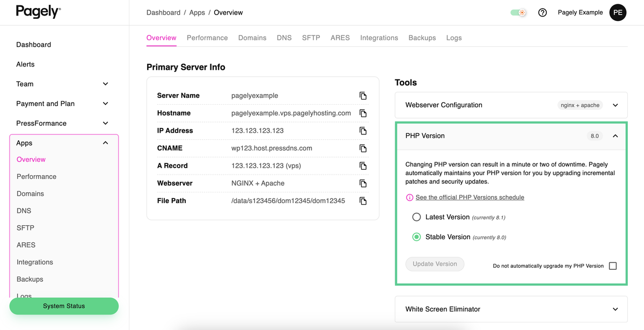Open SFTP under Apps in sidebar
644x330 pixels.
(25, 228)
